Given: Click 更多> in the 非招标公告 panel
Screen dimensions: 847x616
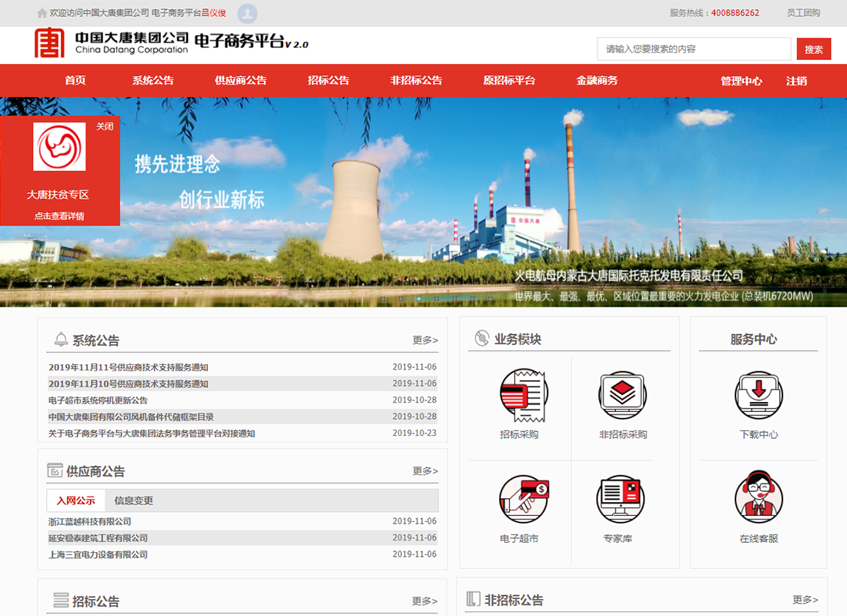Looking at the screenshot, I should click(x=805, y=600).
